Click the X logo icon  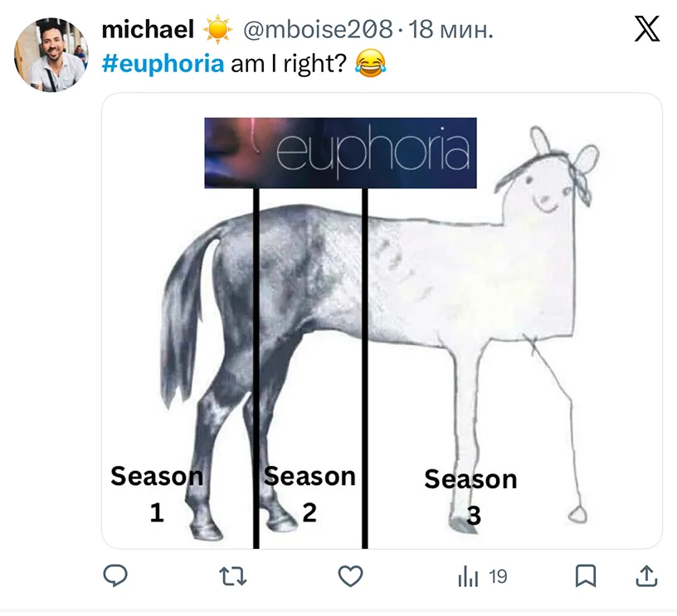coord(647,28)
